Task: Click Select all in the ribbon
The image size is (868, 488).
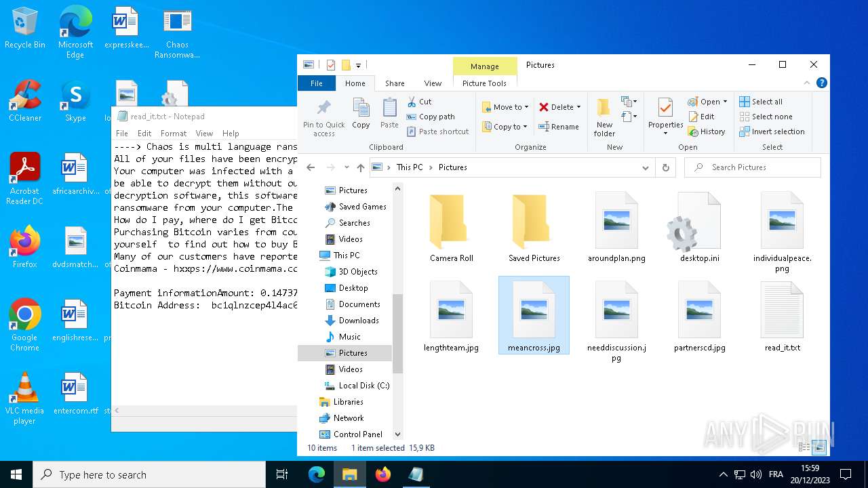Action: [x=761, y=102]
